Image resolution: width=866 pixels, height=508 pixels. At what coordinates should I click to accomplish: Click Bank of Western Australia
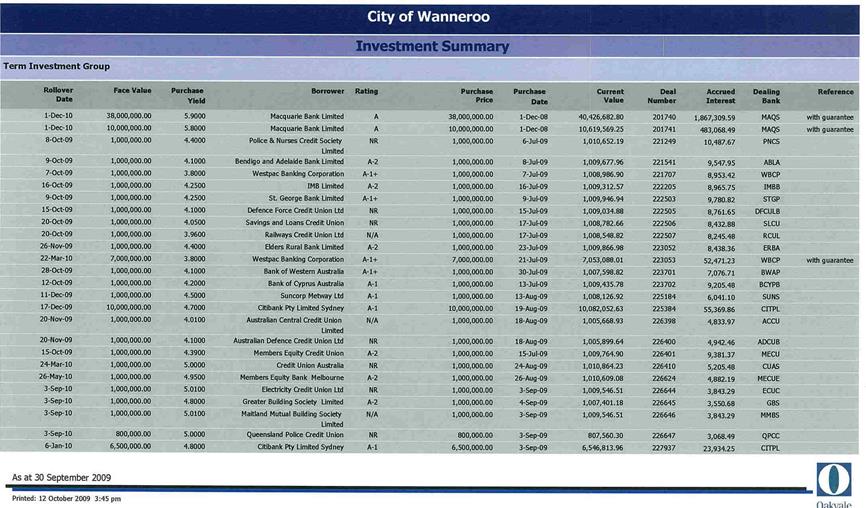click(x=303, y=271)
